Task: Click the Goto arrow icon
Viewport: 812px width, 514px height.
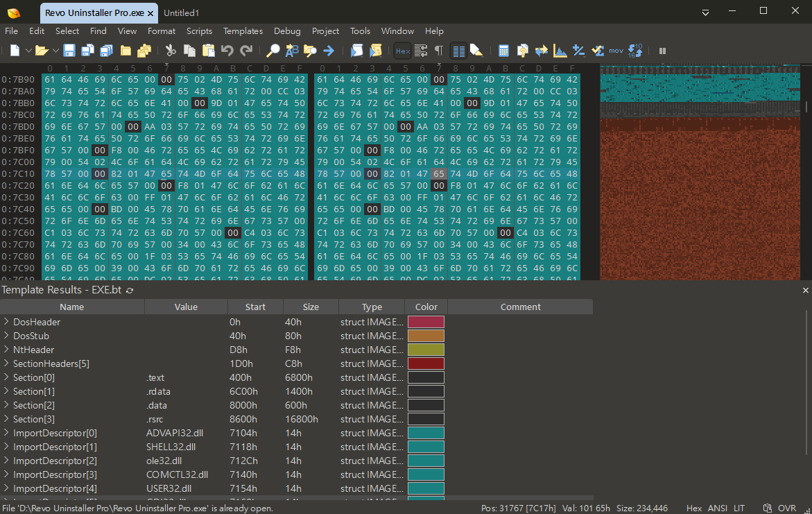Action: pos(329,51)
